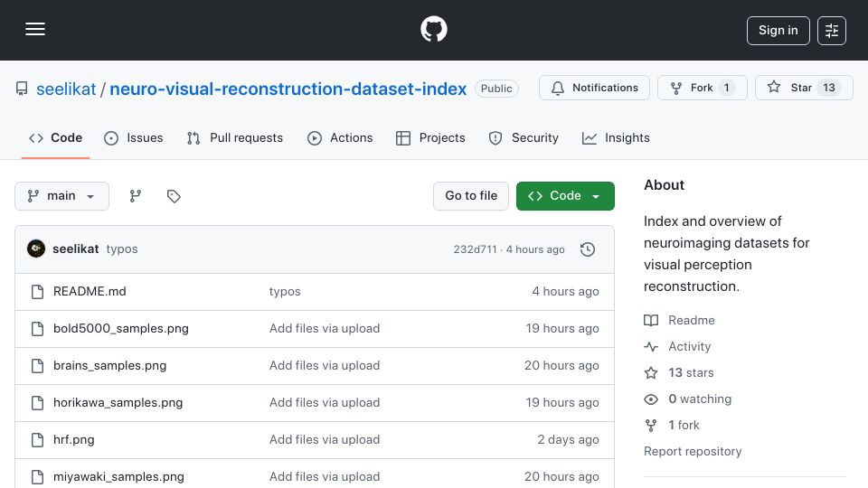This screenshot has width=868, height=488.
Task: Click Report repository link
Action: pyautogui.click(x=693, y=452)
